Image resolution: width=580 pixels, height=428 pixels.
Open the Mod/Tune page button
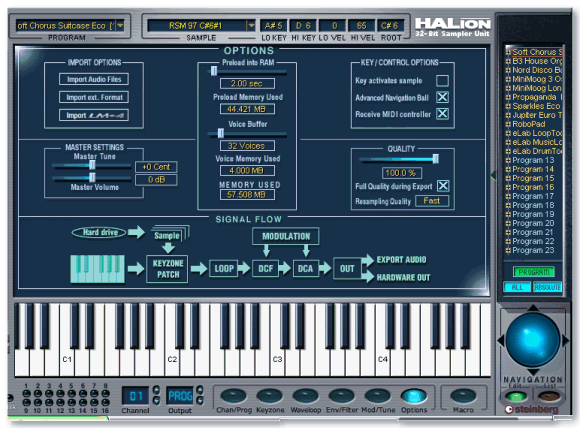coord(378,396)
